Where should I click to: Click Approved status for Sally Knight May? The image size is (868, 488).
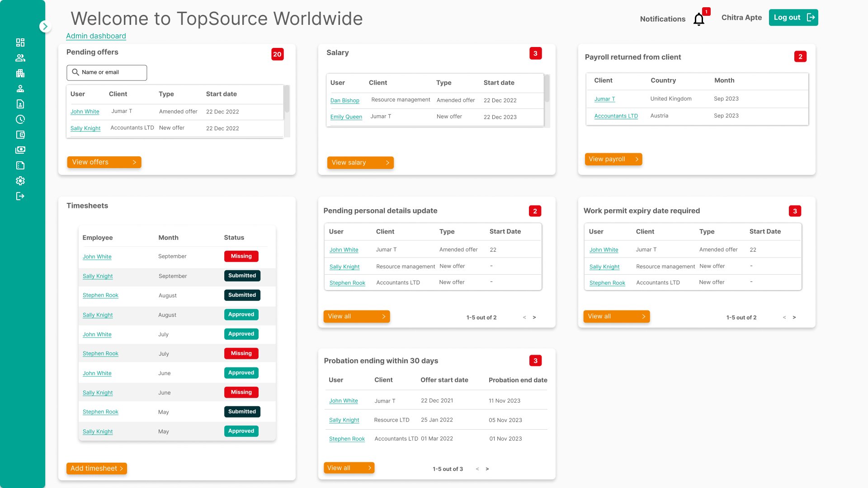point(241,431)
